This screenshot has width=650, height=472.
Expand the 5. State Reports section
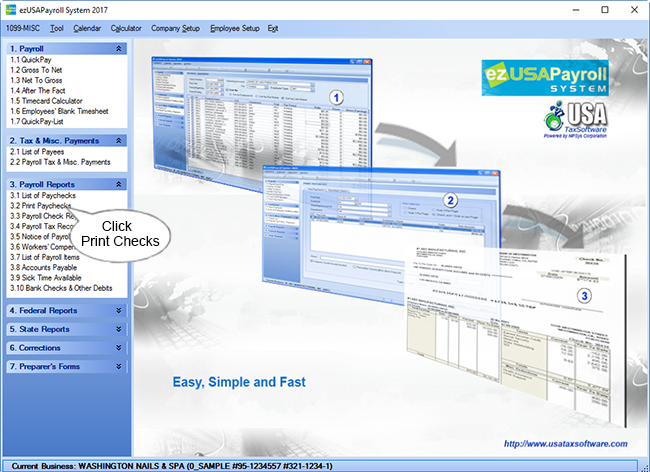[119, 329]
